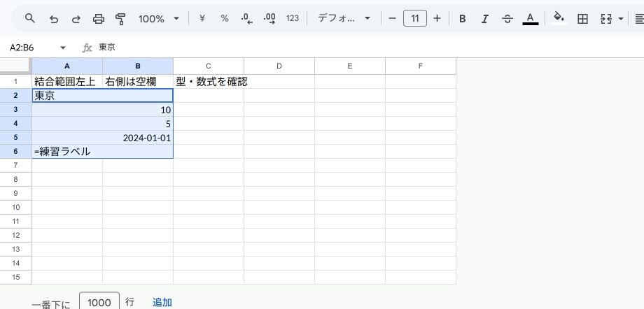Open the 100% zoom dropdown
644x309 pixels.
[158, 18]
